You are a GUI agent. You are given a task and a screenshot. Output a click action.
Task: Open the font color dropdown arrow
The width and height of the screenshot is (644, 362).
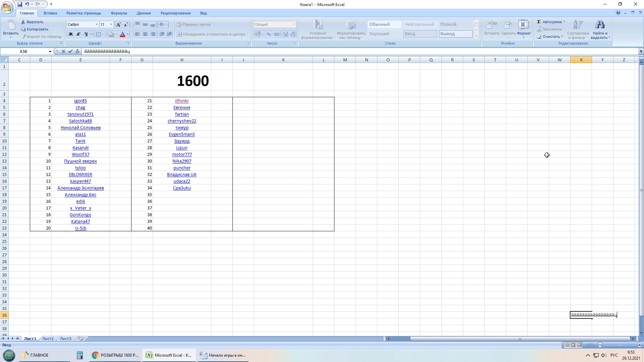(127, 34)
